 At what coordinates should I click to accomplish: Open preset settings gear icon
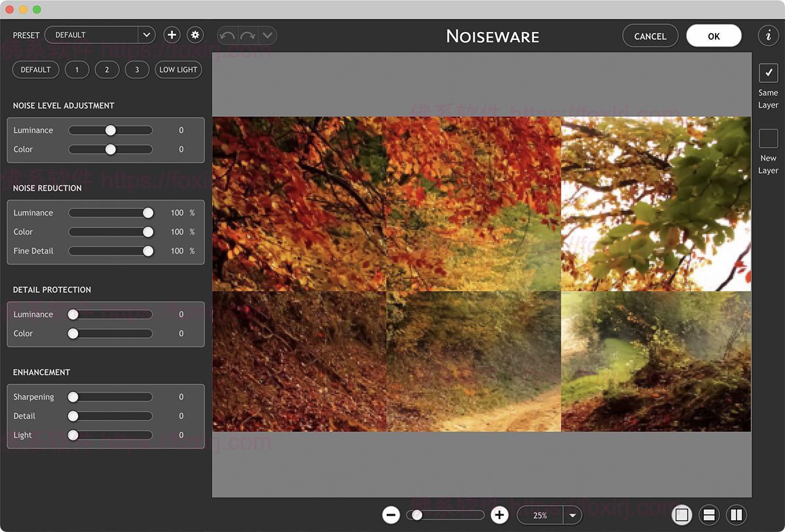[x=195, y=35]
